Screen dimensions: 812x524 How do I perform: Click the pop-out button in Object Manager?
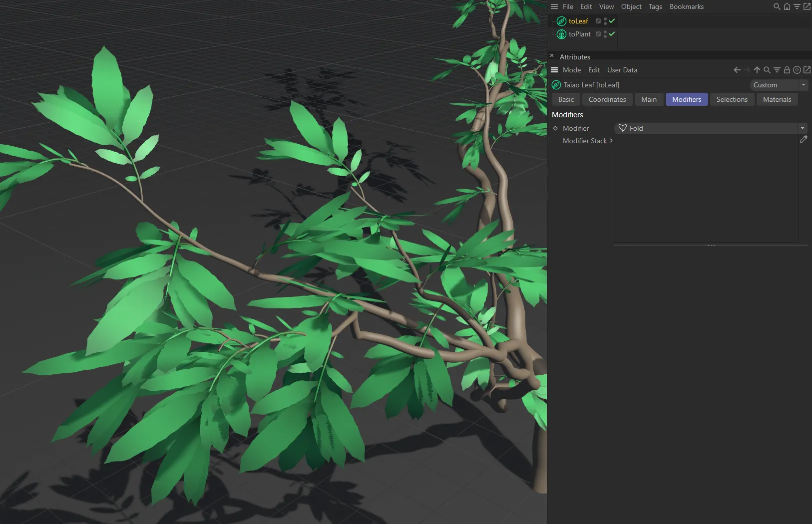click(x=806, y=6)
